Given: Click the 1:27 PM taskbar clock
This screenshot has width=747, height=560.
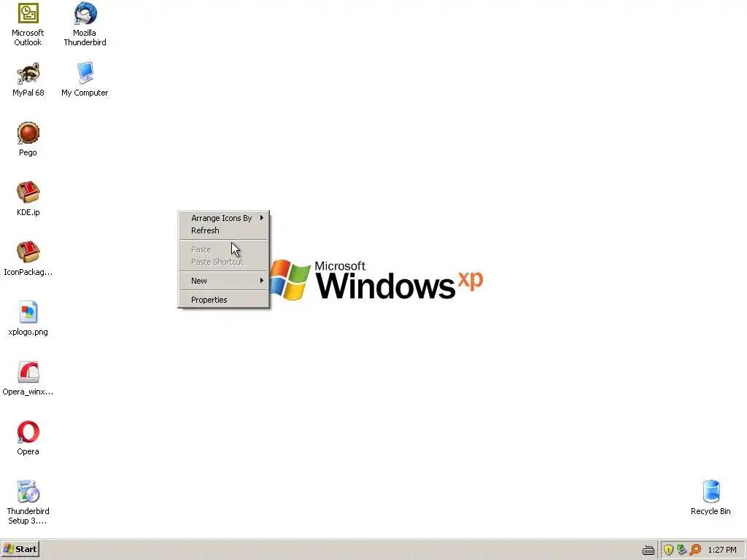Looking at the screenshot, I should tap(721, 550).
